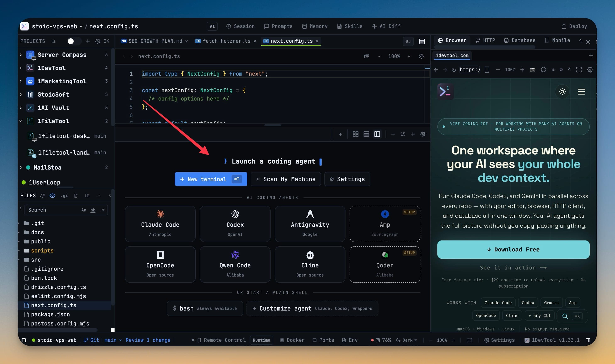Reload the browser page
The height and width of the screenshot is (364, 615).
pos(454,70)
